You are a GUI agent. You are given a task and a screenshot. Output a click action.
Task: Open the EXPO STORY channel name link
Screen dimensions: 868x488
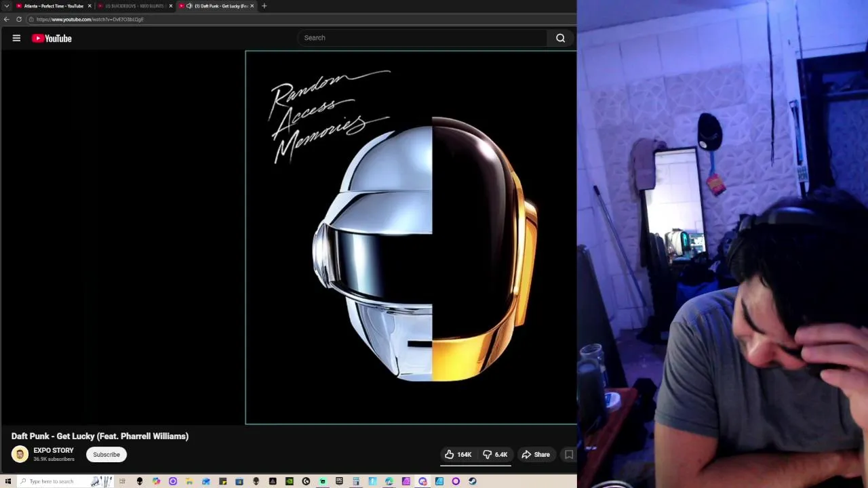click(54, 450)
